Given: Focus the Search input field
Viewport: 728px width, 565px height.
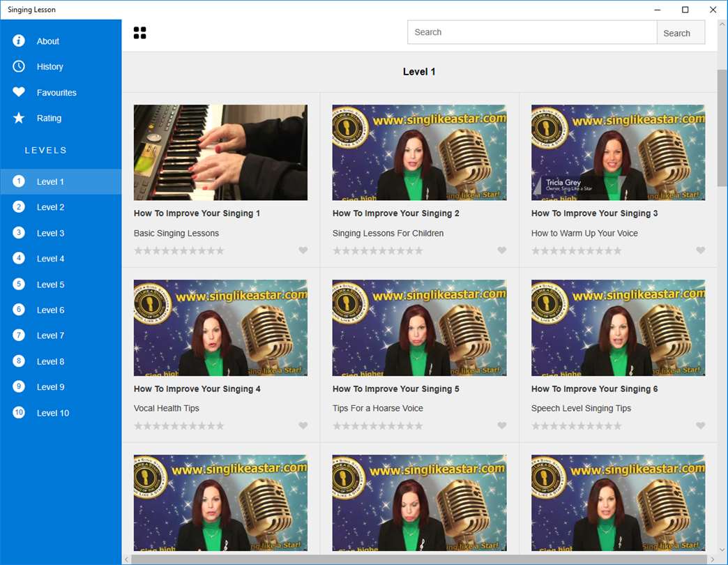Looking at the screenshot, I should click(x=532, y=33).
